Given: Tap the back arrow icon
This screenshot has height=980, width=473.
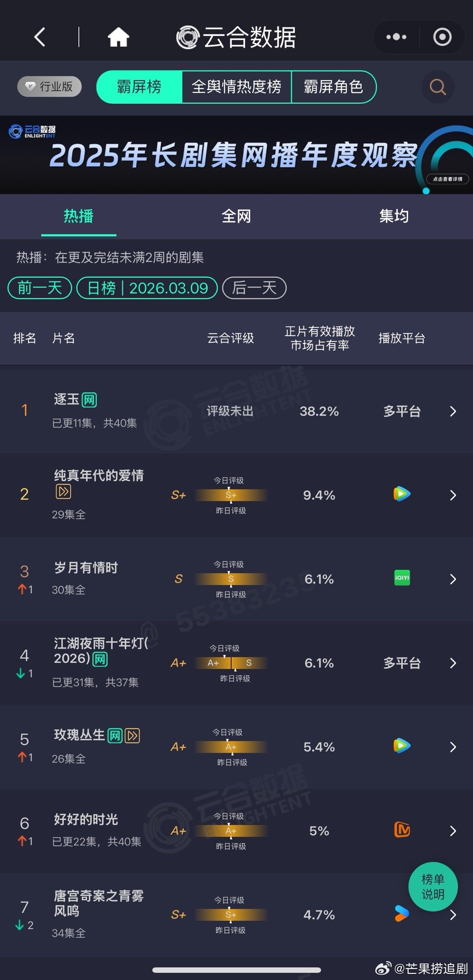Looking at the screenshot, I should click(x=40, y=37).
